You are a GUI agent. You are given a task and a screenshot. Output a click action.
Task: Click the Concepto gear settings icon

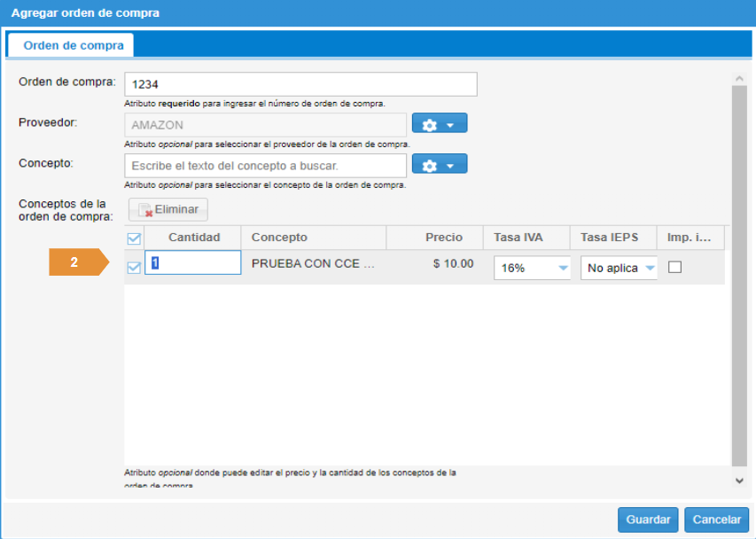[x=430, y=167]
